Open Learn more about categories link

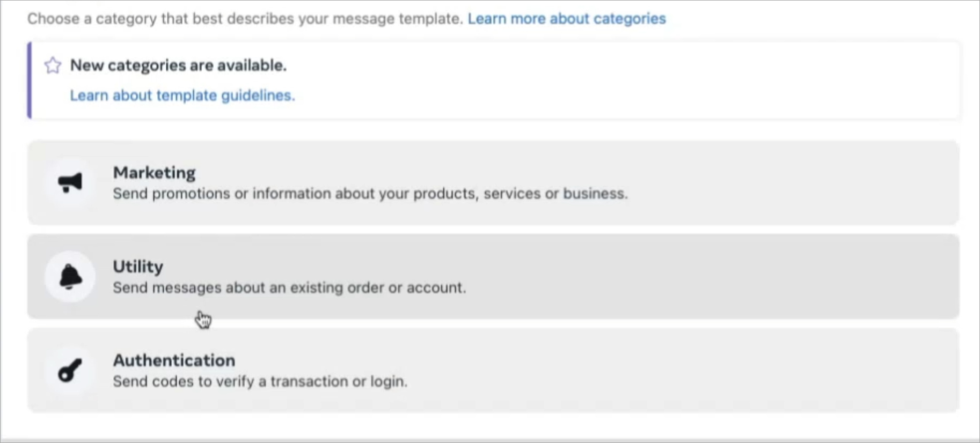click(567, 19)
